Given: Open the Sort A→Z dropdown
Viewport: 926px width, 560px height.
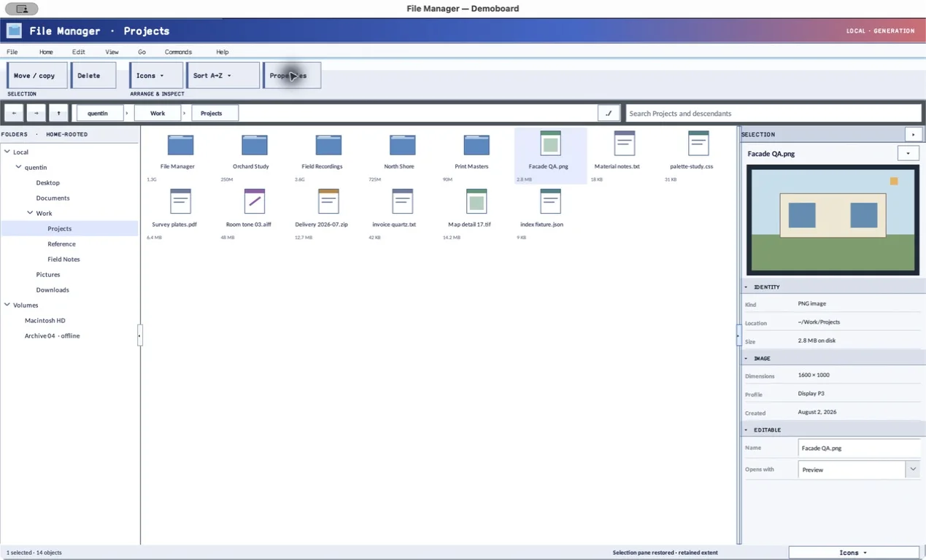Looking at the screenshot, I should (223, 75).
